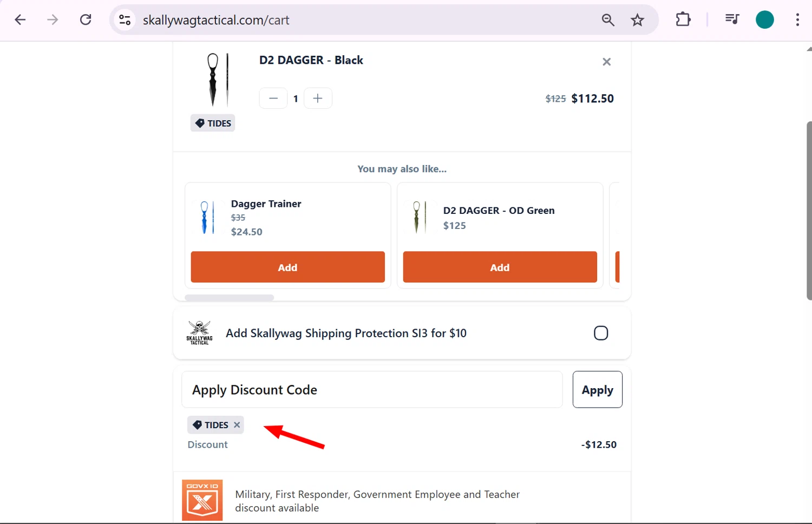Click the recommendations horizontal scrollbar
Viewport: 812px width, 524px height.
coord(230,298)
